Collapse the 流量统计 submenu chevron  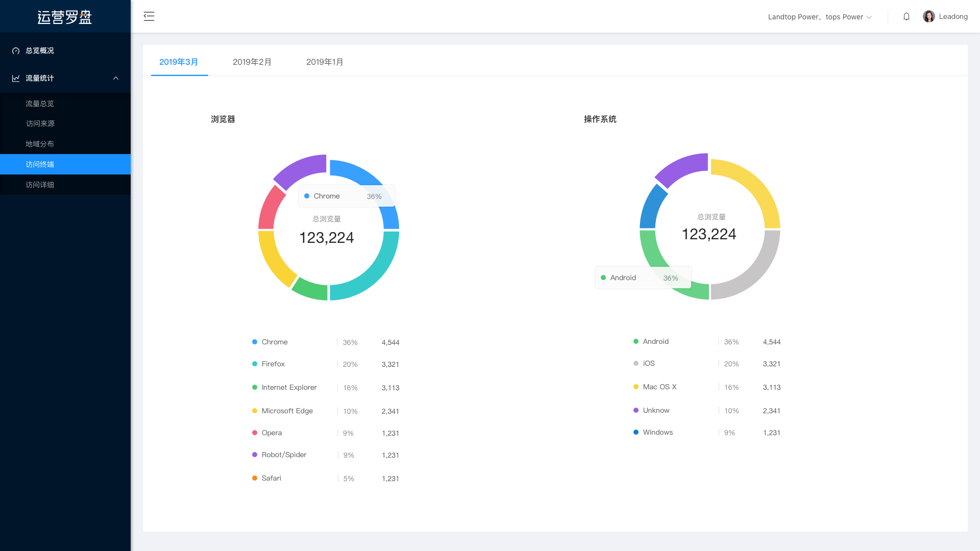[x=116, y=78]
